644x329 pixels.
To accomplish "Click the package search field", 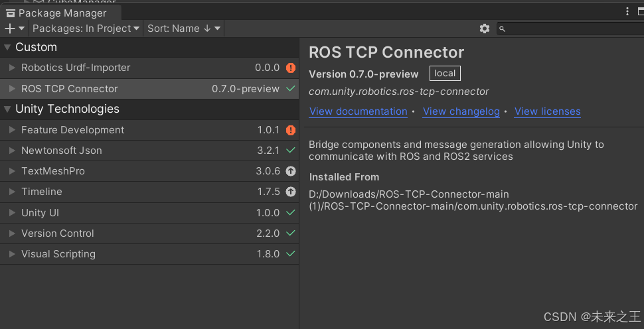I will pyautogui.click(x=570, y=29).
